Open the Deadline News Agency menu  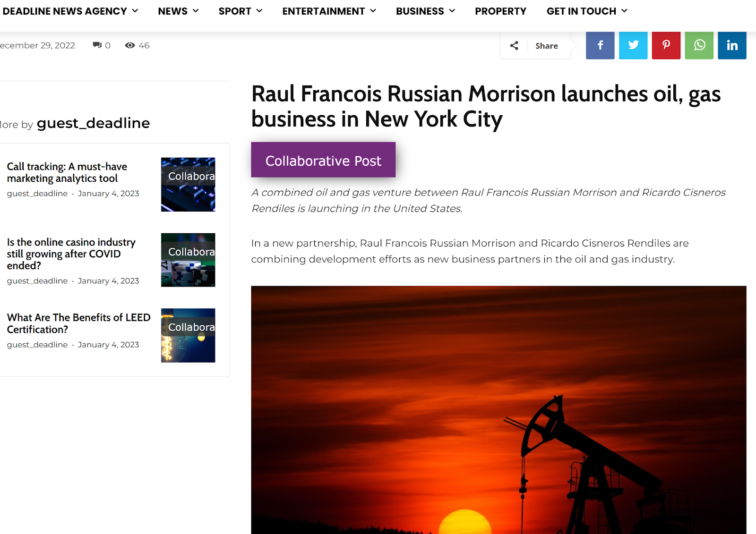65,11
